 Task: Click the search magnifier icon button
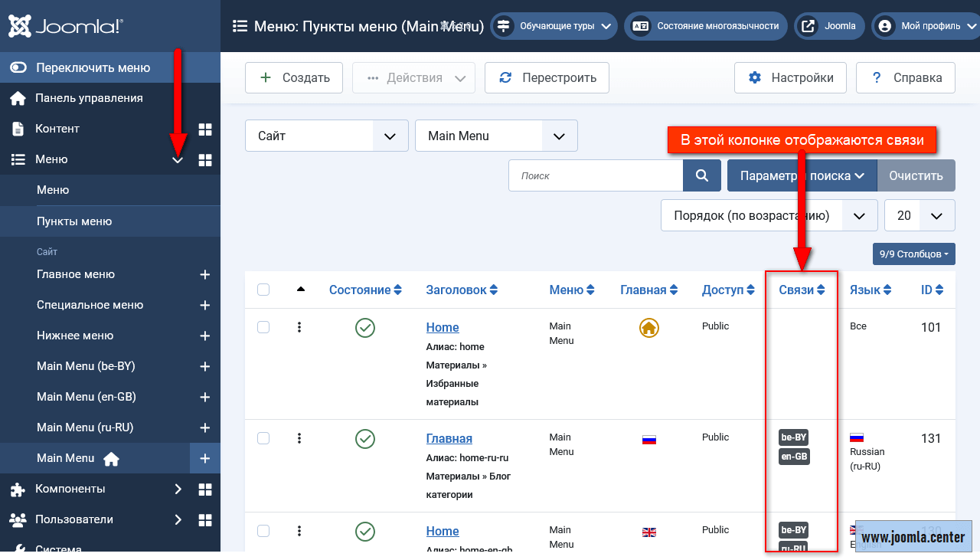coord(701,175)
